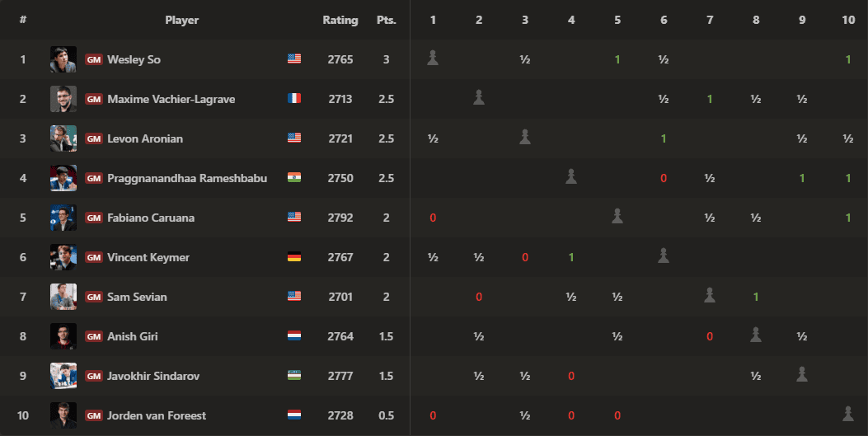Open Javokhir Sindarov's avatar thumbnail
The height and width of the screenshot is (436, 868).
(63, 376)
